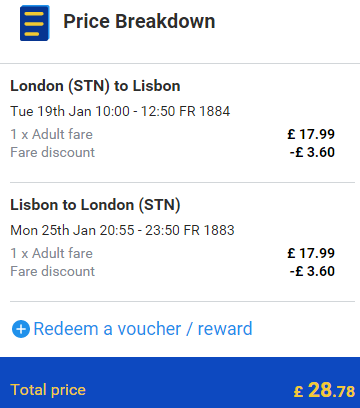Viewport: 360px width, 408px height.
Task: Click outbound Fare discount label
Action: point(53,152)
